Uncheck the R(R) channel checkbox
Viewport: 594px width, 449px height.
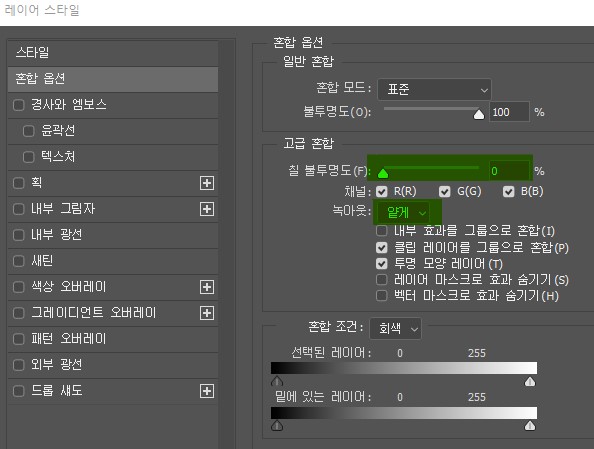(382, 192)
